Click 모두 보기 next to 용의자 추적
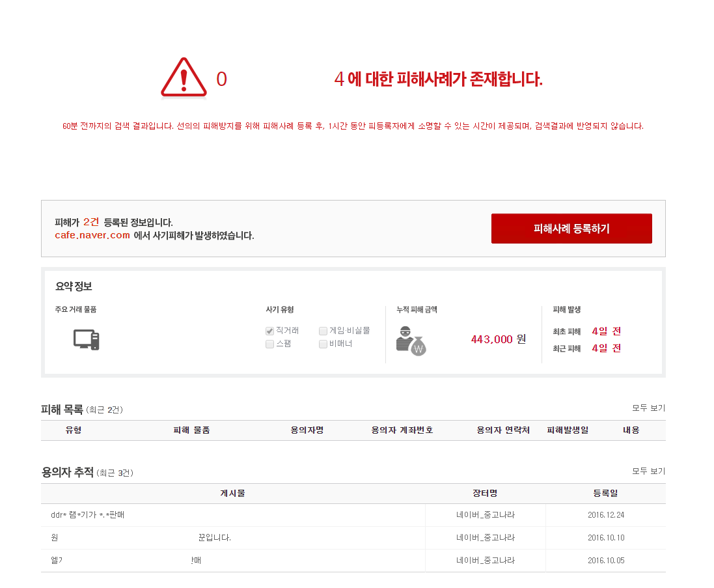 [648, 471]
